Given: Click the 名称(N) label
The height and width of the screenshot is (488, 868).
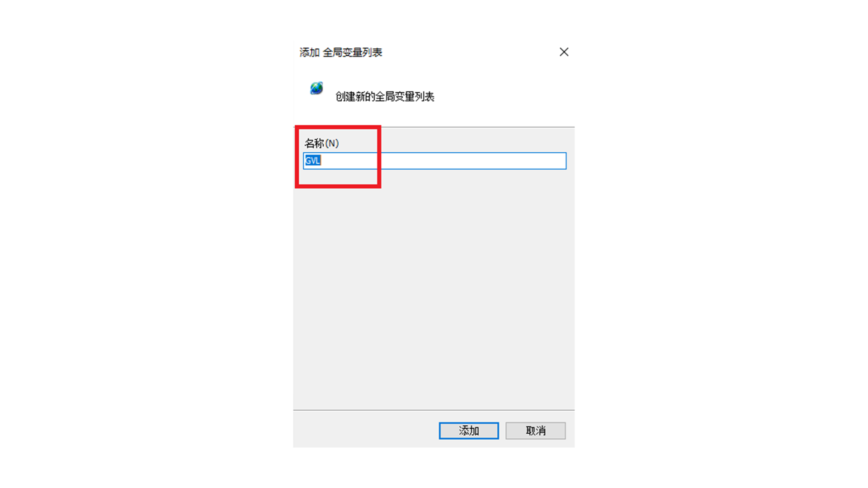Looking at the screenshot, I should click(321, 143).
